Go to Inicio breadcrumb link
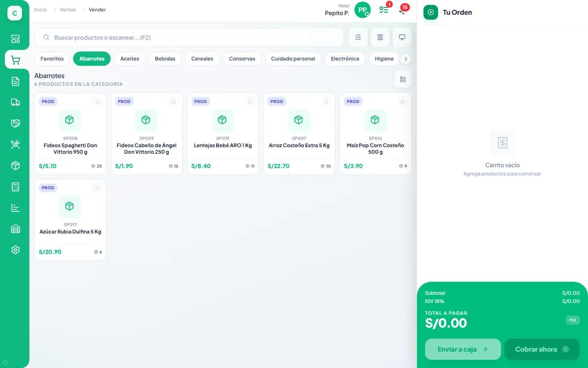Image resolution: width=588 pixels, height=368 pixels. click(x=41, y=10)
